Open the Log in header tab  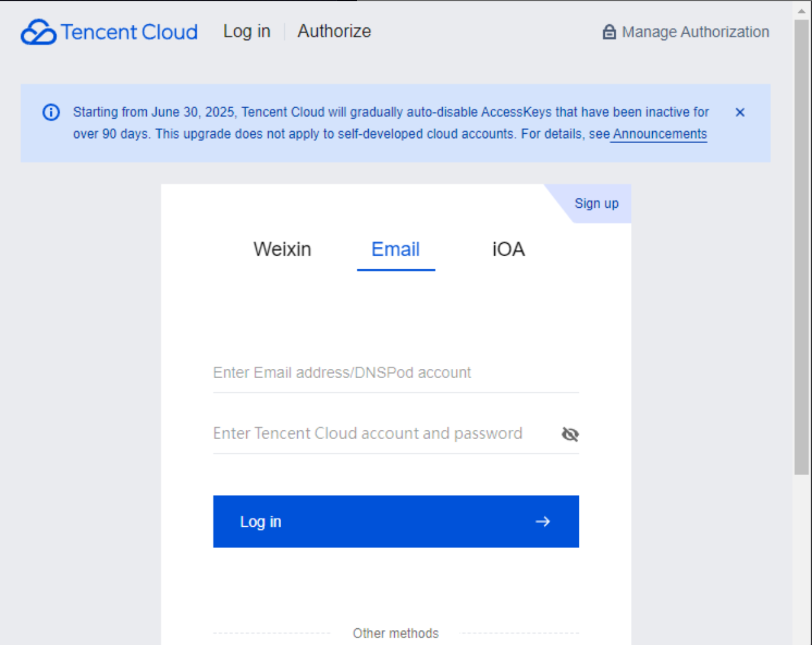tap(247, 31)
